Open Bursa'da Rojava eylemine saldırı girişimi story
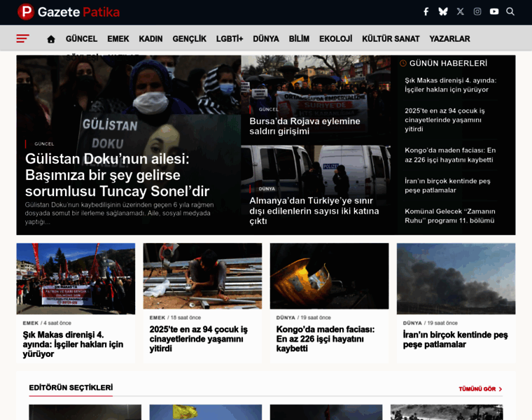Viewport: 532px width, 420px height. pos(304,126)
